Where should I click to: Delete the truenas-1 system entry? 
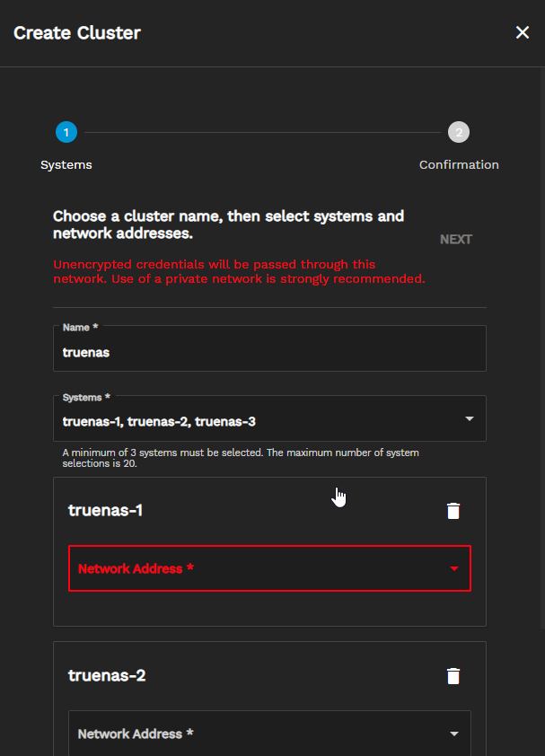[453, 511]
